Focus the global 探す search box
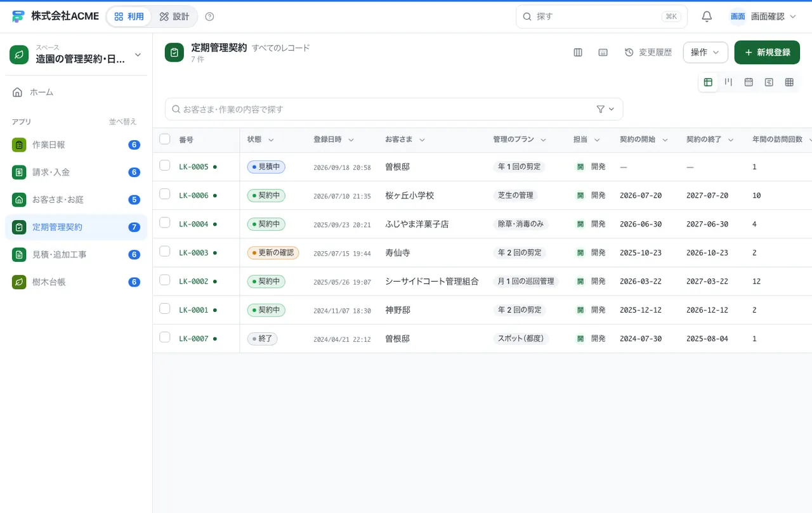The image size is (812, 513). (601, 16)
